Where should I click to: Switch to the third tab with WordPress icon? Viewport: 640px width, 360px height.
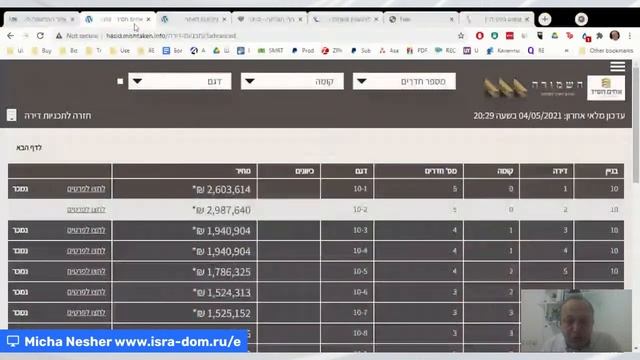[194, 19]
